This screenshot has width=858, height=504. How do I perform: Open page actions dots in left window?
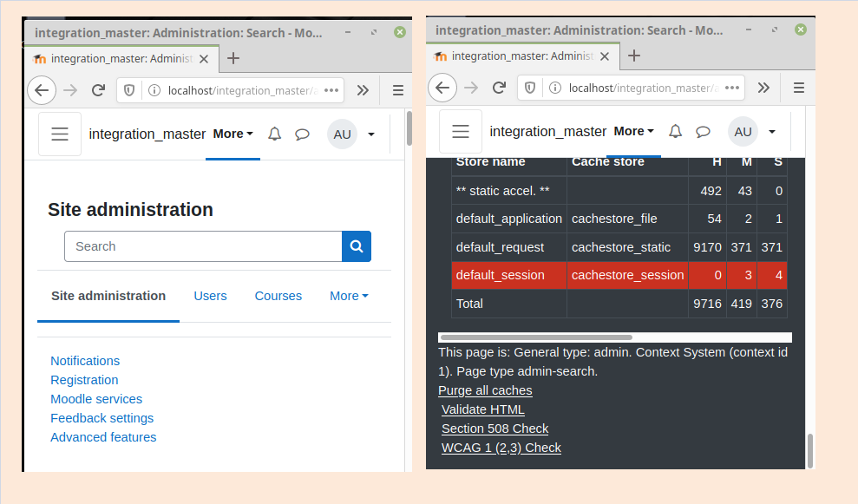pyautogui.click(x=331, y=90)
